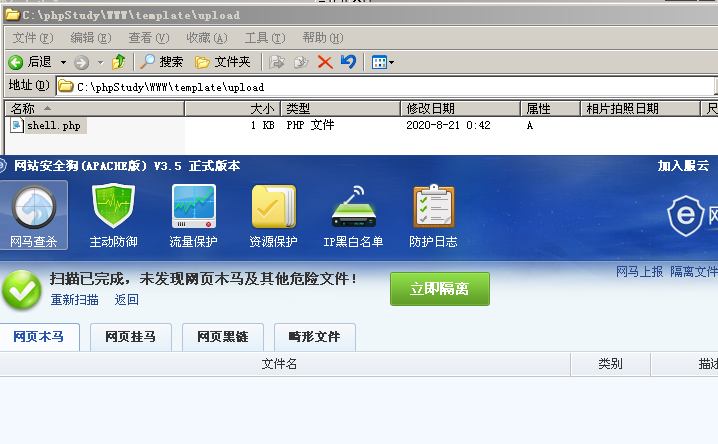Sort files by 名称 column header
Viewport: 718px width, 444px height.
(x=94, y=108)
